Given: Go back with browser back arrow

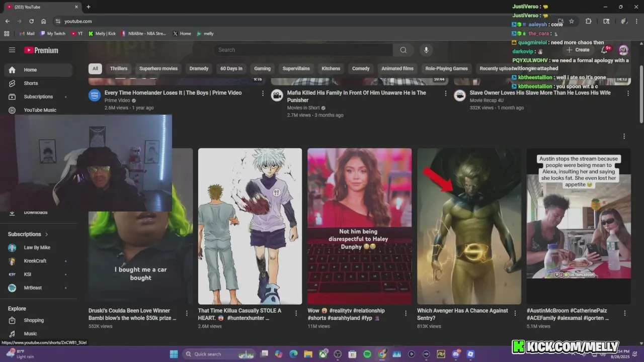Looking at the screenshot, I should (7, 21).
